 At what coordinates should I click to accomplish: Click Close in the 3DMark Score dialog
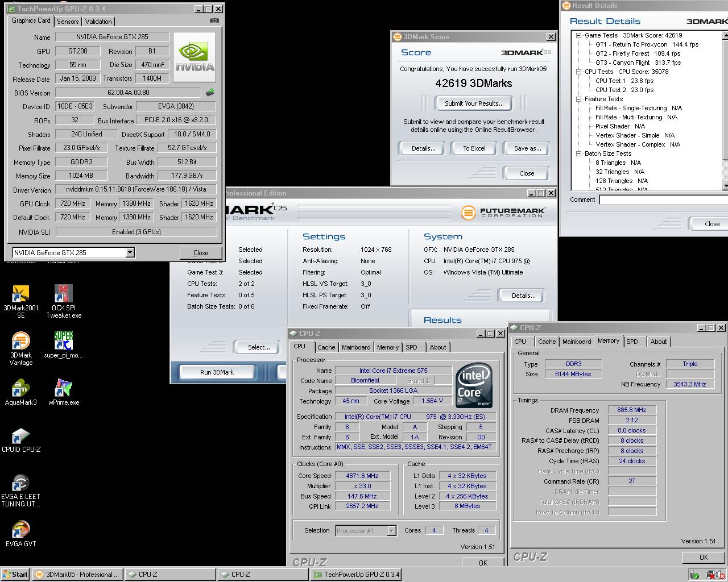[x=527, y=173]
